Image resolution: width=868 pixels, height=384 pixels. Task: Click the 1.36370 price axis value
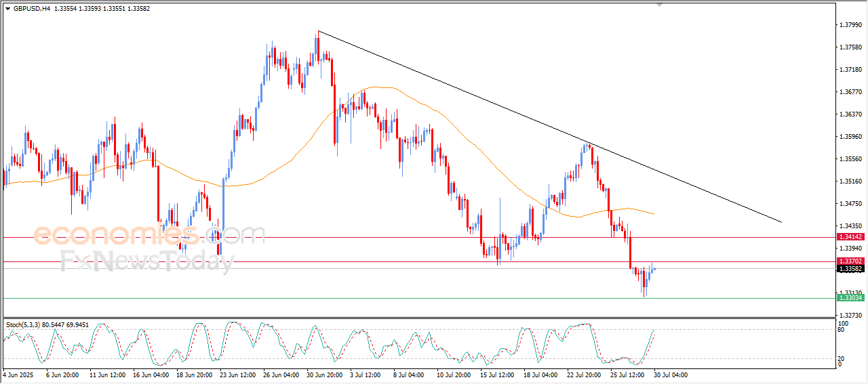[850, 114]
